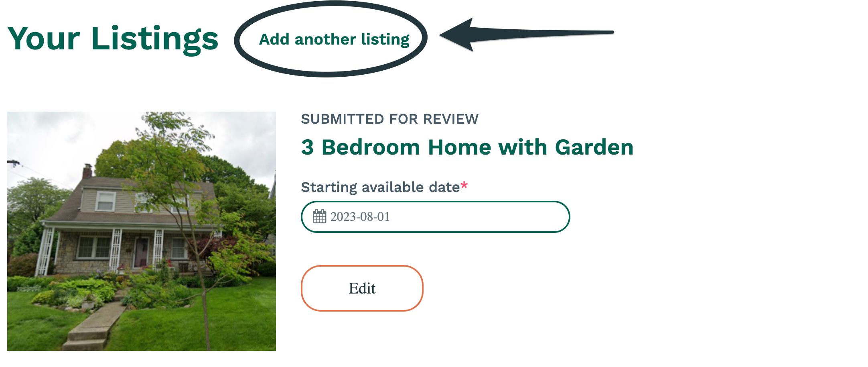
Task: Click the word Garden in the listing title
Action: [x=594, y=147]
